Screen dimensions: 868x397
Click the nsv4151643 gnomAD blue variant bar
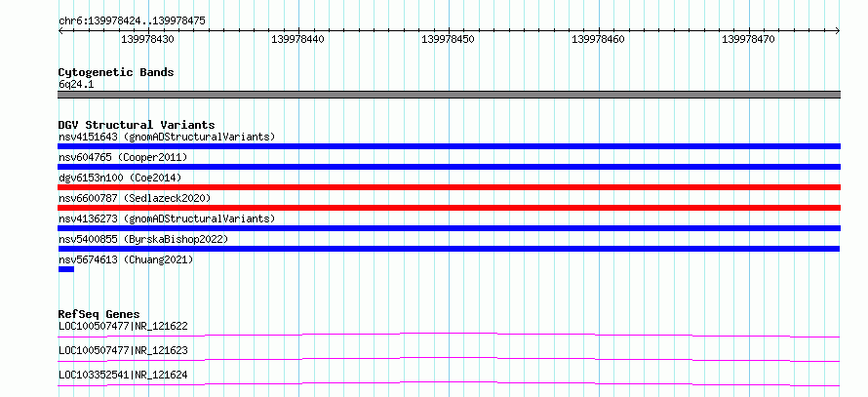(449, 146)
